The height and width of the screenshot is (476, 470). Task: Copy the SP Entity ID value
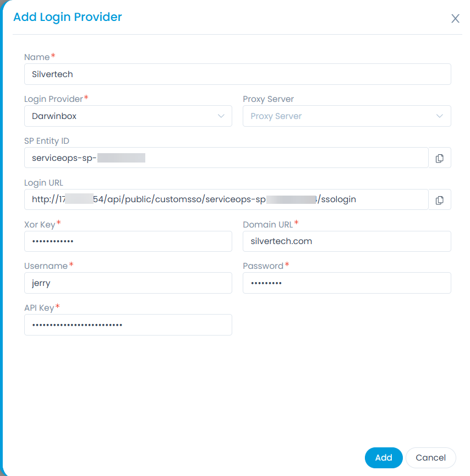tap(439, 158)
